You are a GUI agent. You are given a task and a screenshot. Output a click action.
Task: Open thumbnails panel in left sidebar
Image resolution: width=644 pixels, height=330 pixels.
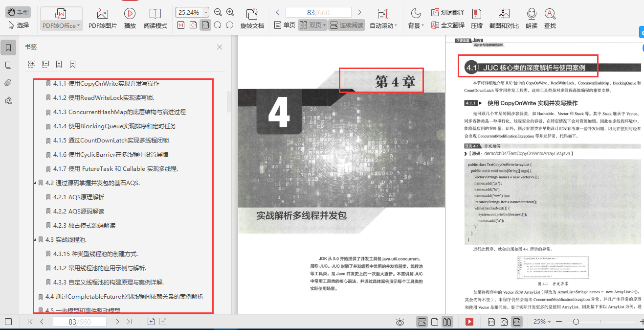[x=8, y=65]
